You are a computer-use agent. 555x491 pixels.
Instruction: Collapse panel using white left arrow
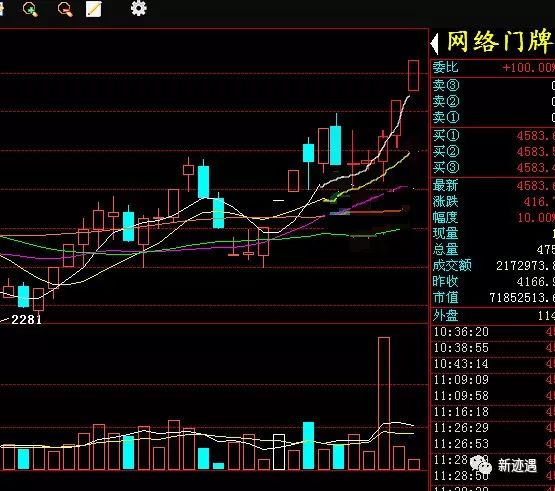click(x=434, y=44)
